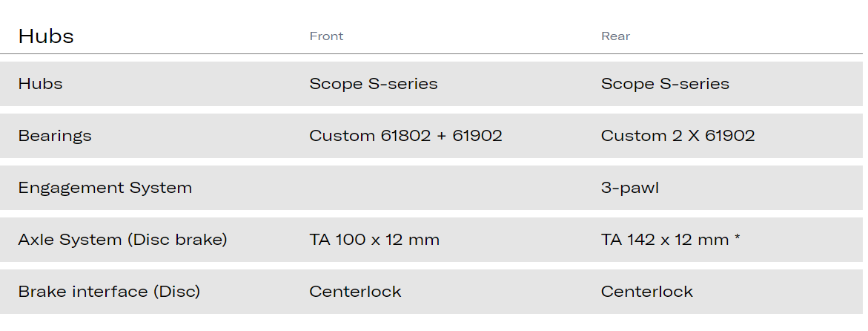Click the asterisk footnote marker after rear axle

pos(738,238)
